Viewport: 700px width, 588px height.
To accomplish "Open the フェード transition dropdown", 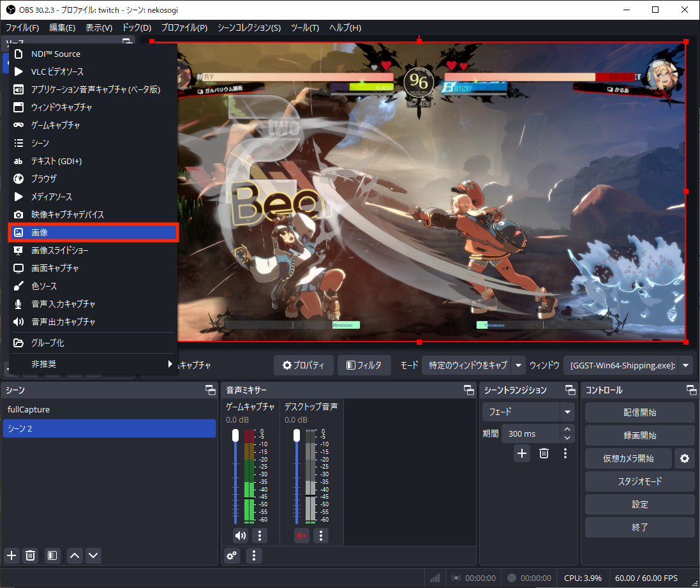I will point(567,412).
